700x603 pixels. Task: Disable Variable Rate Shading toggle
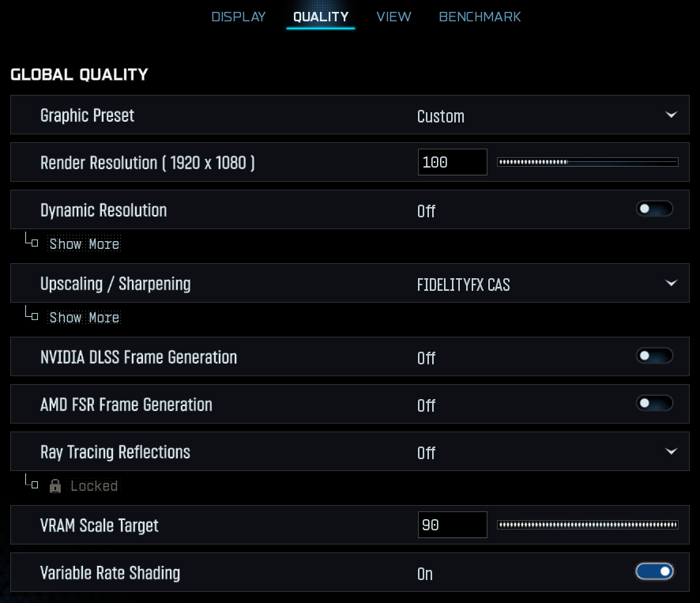tap(654, 571)
